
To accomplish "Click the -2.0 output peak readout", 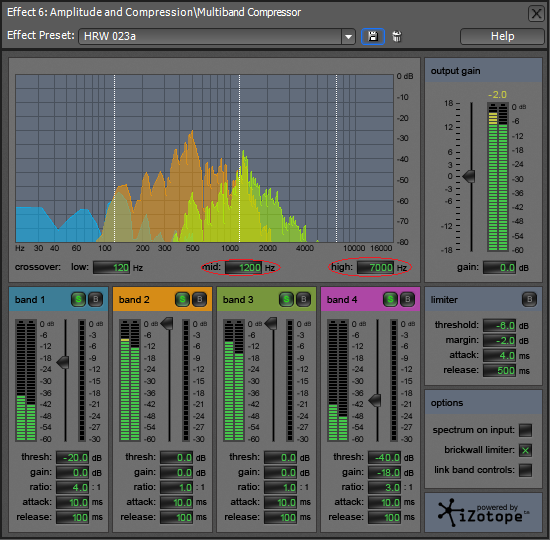I will 497,95.
